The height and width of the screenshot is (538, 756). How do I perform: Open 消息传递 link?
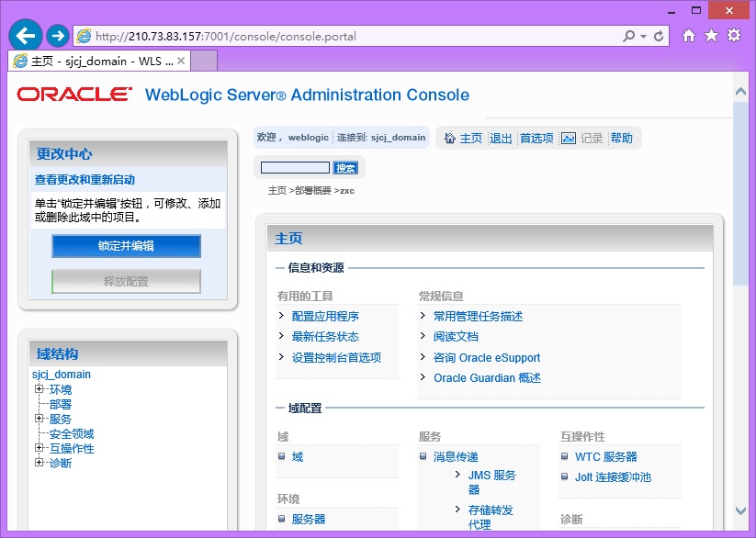click(x=456, y=456)
